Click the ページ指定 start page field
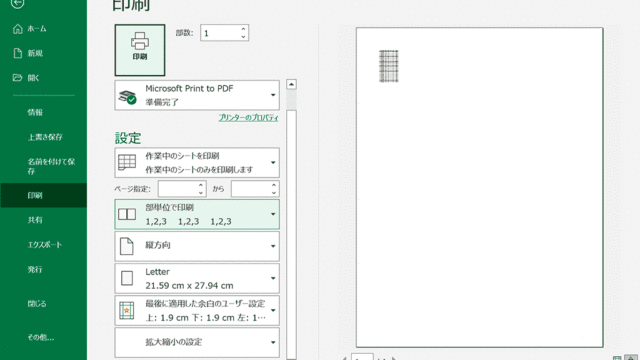The image size is (640, 360). click(x=178, y=189)
